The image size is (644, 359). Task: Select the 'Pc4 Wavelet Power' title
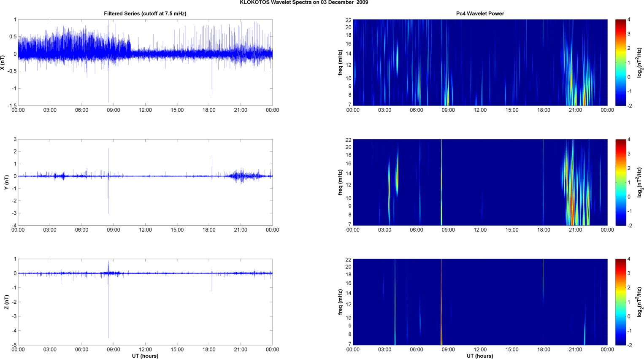click(480, 13)
